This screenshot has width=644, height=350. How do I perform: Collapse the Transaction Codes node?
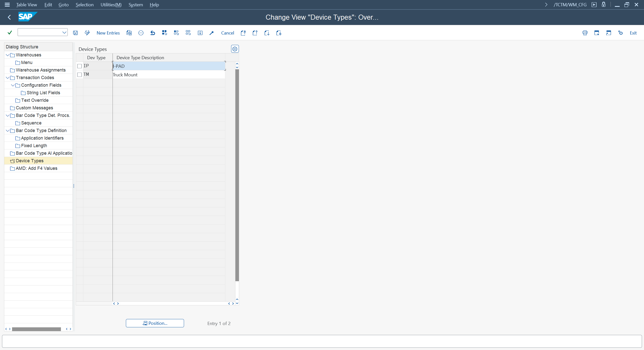[8, 78]
